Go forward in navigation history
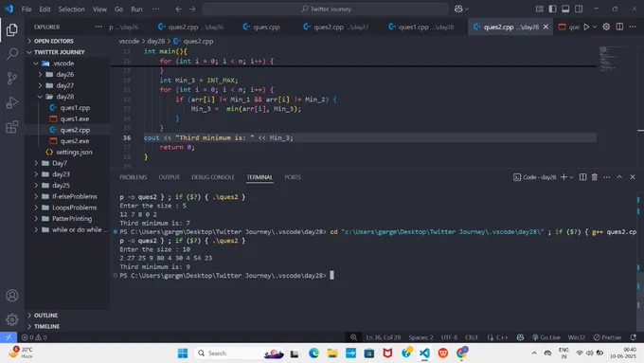644x363 pixels. [192, 9]
